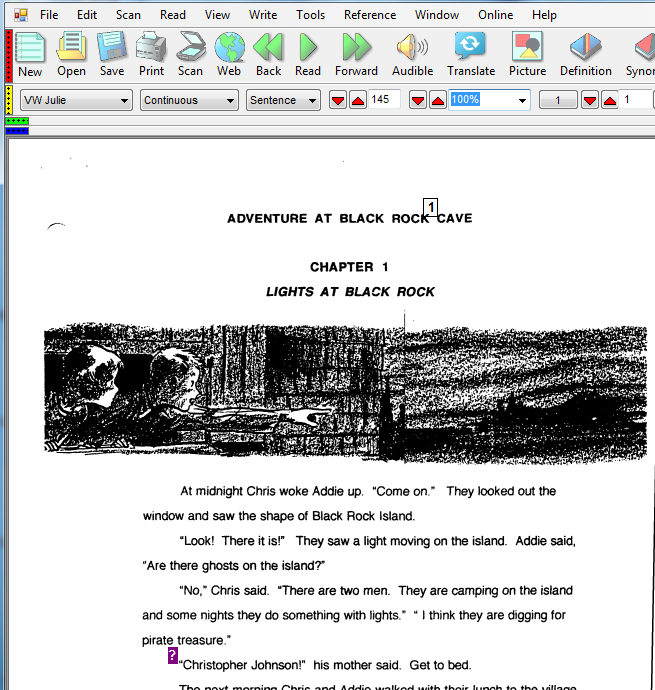Screen dimensions: 655x690
Task: Open the Tools menu
Action: (310, 15)
